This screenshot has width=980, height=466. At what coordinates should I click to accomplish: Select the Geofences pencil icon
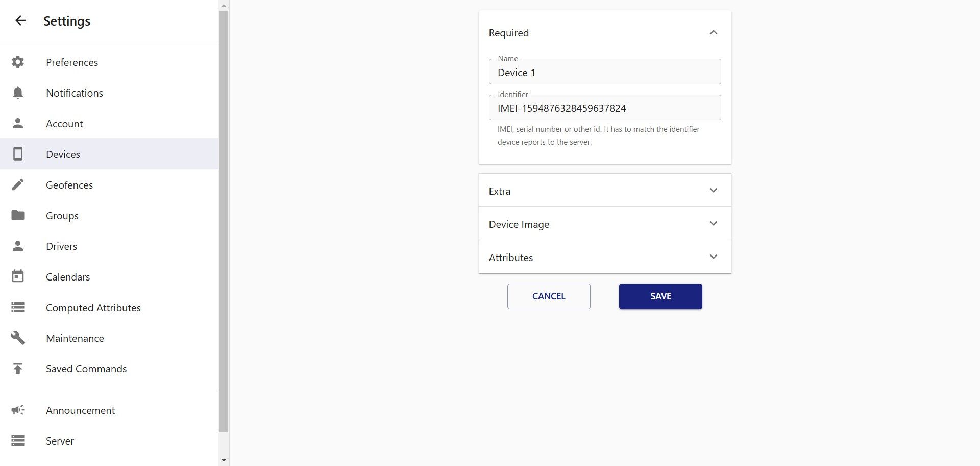(18, 184)
